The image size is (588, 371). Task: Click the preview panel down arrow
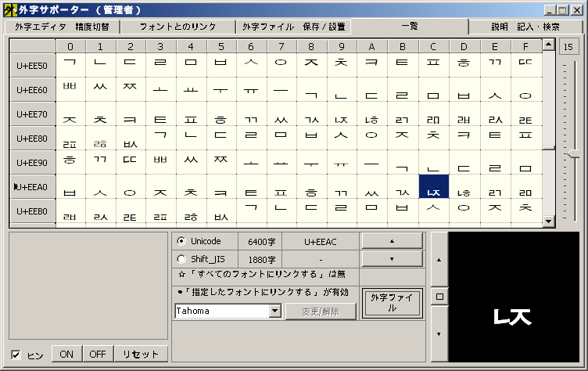pos(439,334)
